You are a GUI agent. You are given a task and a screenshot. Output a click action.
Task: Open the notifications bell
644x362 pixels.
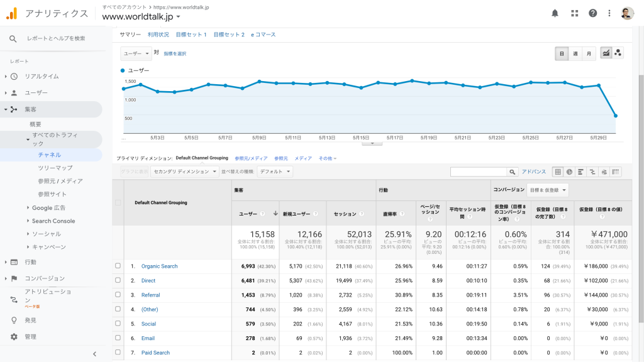coord(555,13)
